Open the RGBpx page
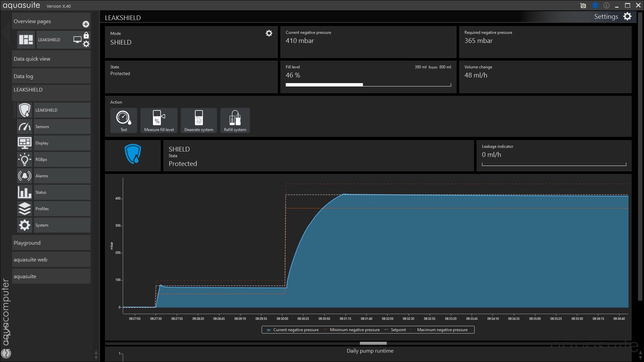Image resolution: width=644 pixels, height=362 pixels. click(62, 160)
